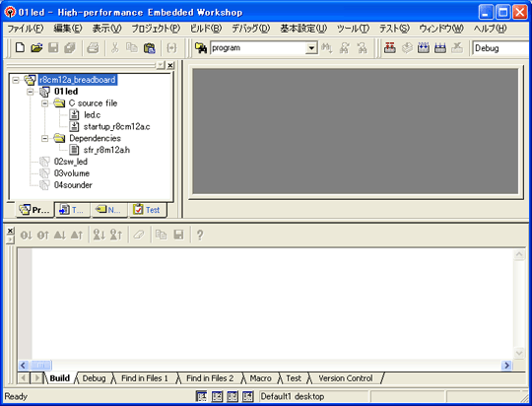Switch to the Version Control output tab
Image resolution: width=532 pixels, height=406 pixels.
point(346,378)
